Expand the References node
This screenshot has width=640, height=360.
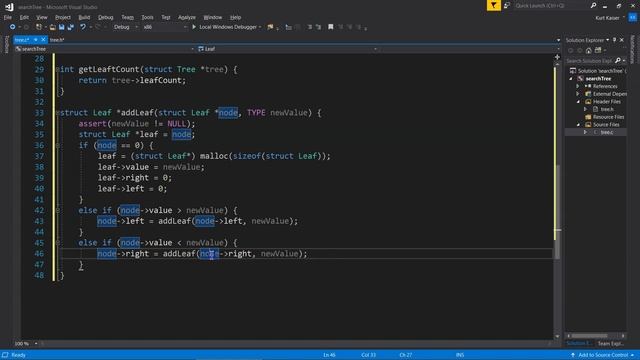tap(578, 86)
